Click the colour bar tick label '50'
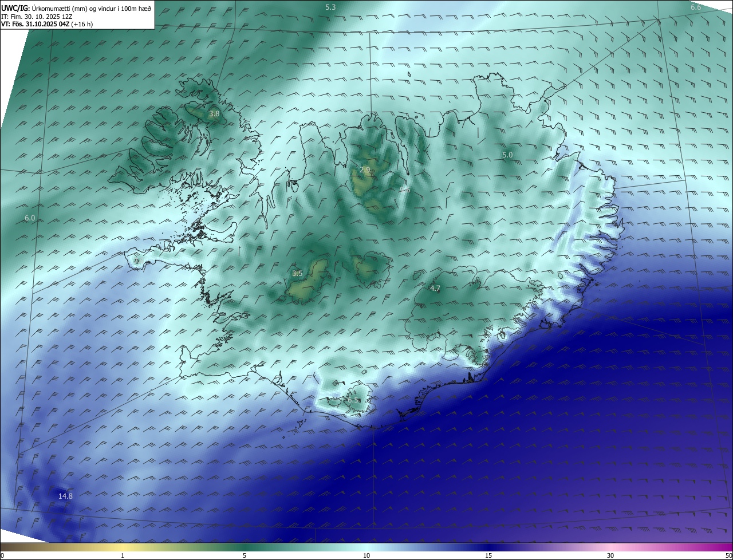 point(728,555)
